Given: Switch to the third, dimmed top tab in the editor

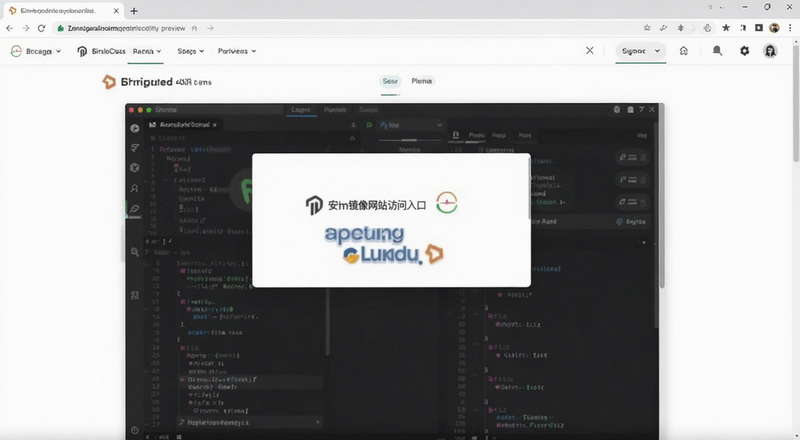Looking at the screenshot, I should coord(368,110).
